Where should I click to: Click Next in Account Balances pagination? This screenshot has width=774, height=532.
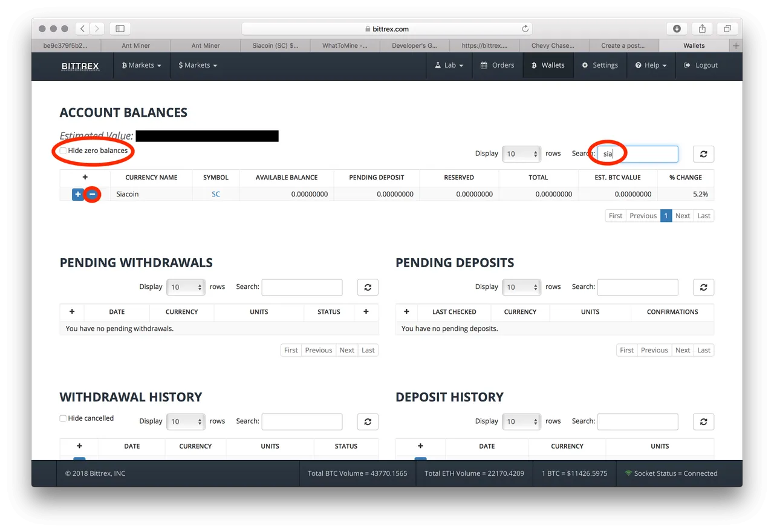[683, 216]
